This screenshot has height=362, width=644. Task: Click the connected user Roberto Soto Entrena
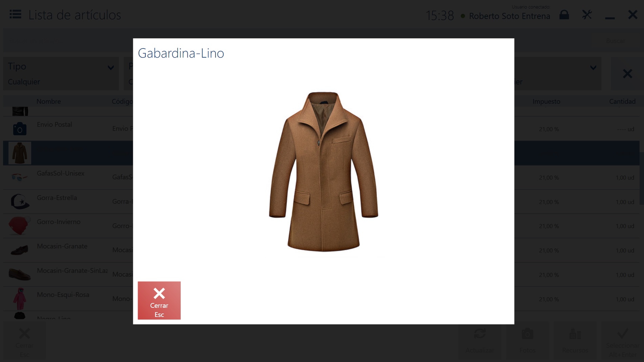pyautogui.click(x=509, y=16)
